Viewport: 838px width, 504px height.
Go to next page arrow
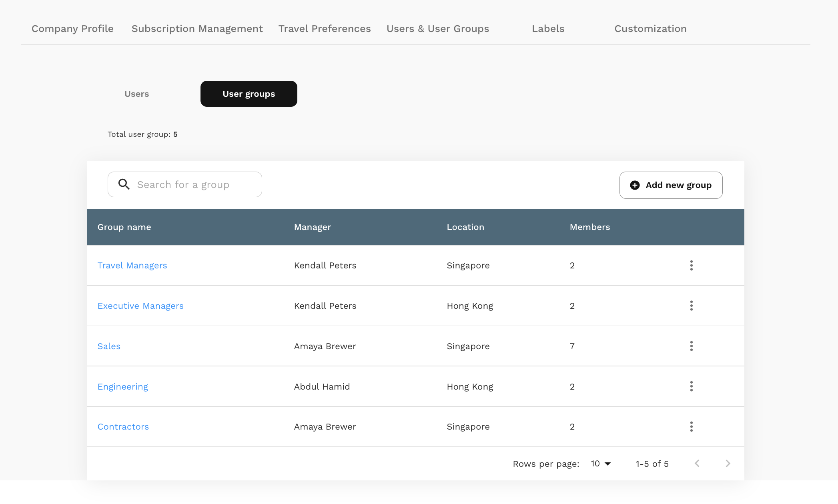click(x=728, y=464)
